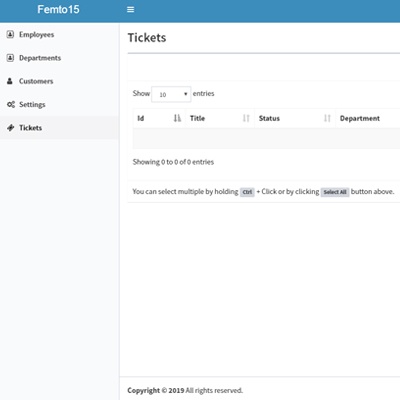Click the Settings gears icon
The image size is (400, 400).
(11, 104)
